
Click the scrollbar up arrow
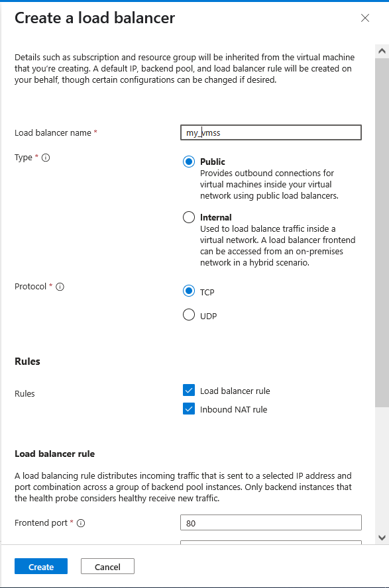(382, 51)
